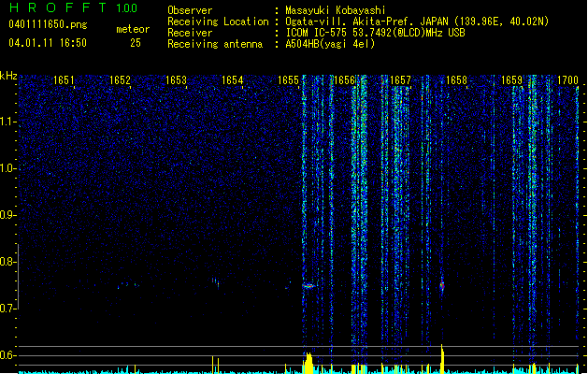Screen dimensions: 588x374
Task: Click the Receiving Location label
Action: click(x=218, y=22)
